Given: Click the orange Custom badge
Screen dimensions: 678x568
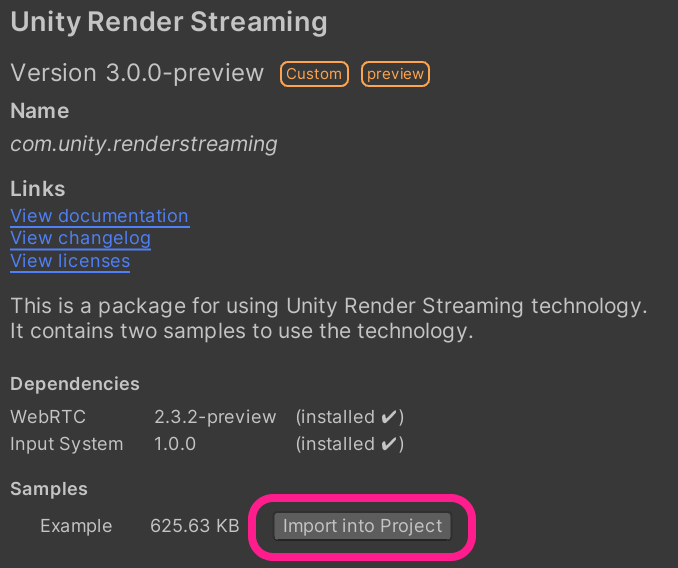Looking at the screenshot, I should [x=314, y=74].
